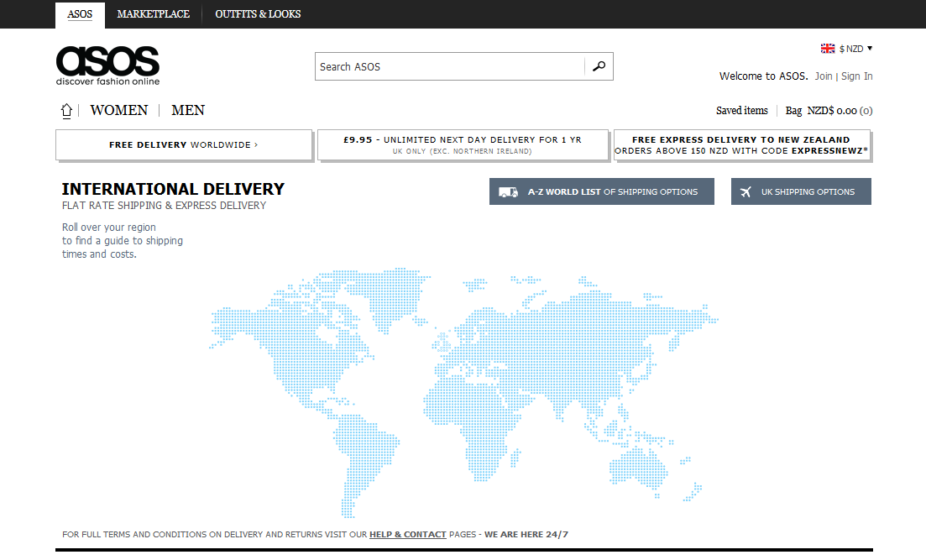Click inside the Search ASOS field
Image resolution: width=926 pixels, height=560 pixels.
[449, 66]
